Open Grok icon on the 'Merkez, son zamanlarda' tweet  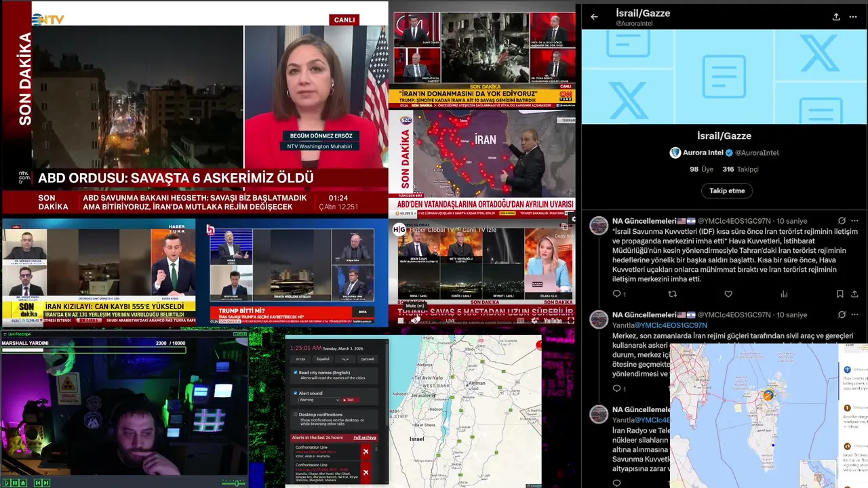(x=842, y=315)
